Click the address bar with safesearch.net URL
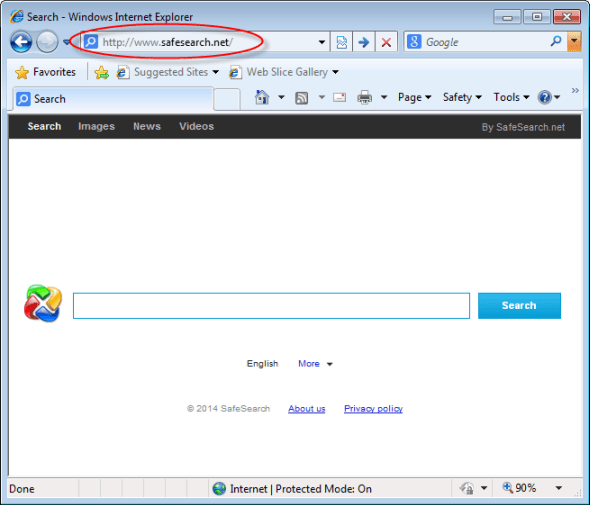590x505 pixels. [205, 42]
